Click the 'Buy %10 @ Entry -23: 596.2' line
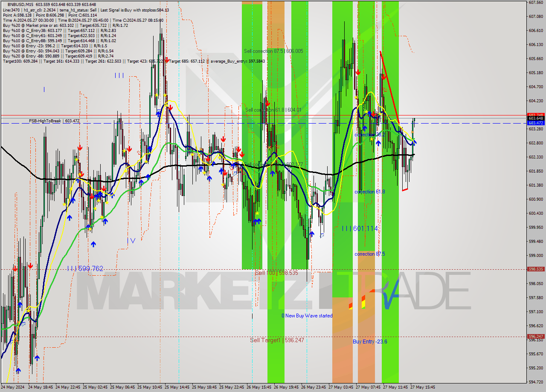Image resolution: width=546 pixels, height=392 pixels. (x=55, y=46)
